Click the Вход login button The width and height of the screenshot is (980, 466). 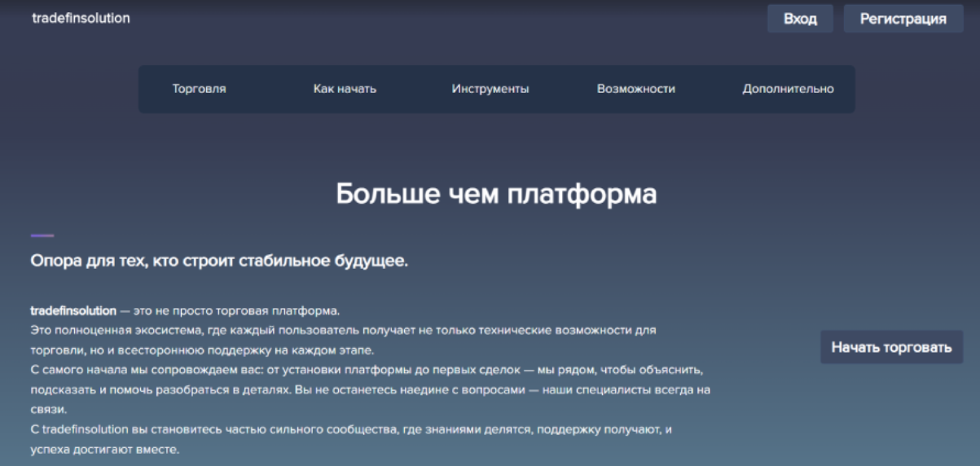point(800,19)
